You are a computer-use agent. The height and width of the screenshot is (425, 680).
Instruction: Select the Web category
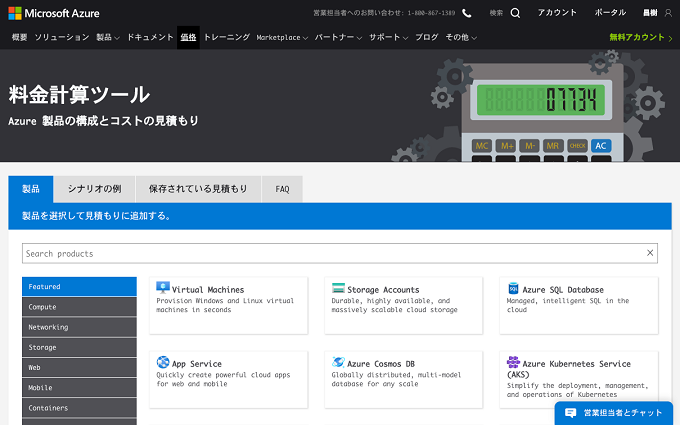point(79,367)
